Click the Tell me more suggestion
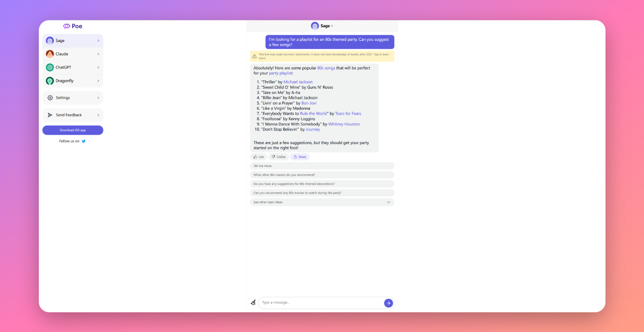The image size is (644, 332). click(x=322, y=166)
